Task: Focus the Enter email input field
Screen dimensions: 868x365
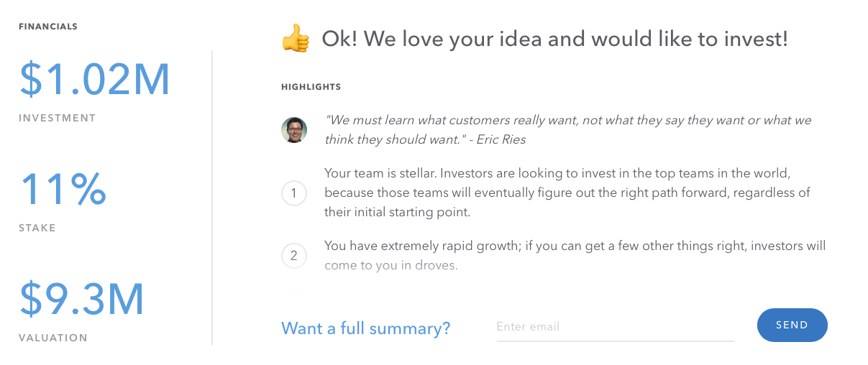Action: pyautogui.click(x=616, y=327)
